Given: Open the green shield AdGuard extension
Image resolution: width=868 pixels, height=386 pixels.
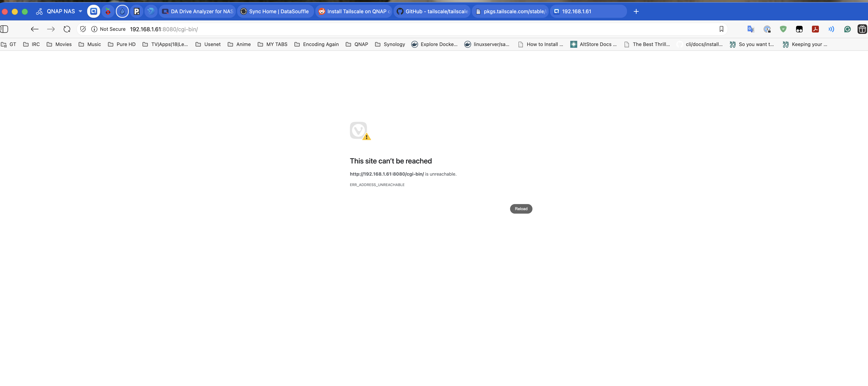Looking at the screenshot, I should (x=783, y=29).
